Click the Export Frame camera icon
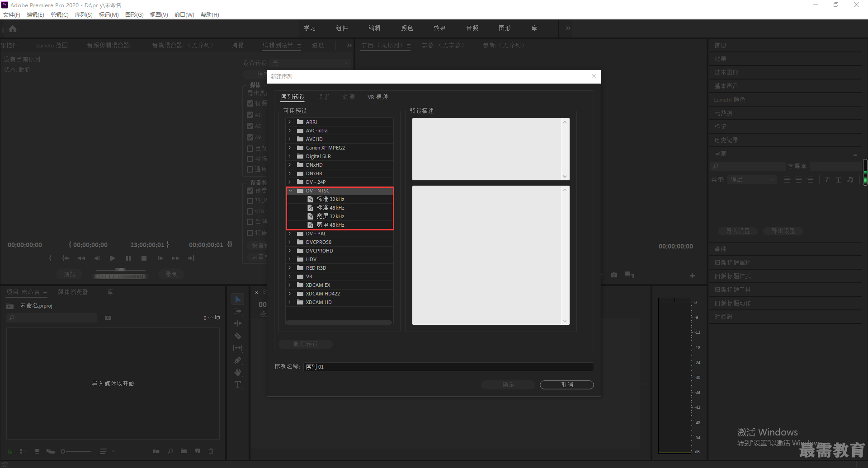The height and width of the screenshot is (468, 868). tap(614, 275)
